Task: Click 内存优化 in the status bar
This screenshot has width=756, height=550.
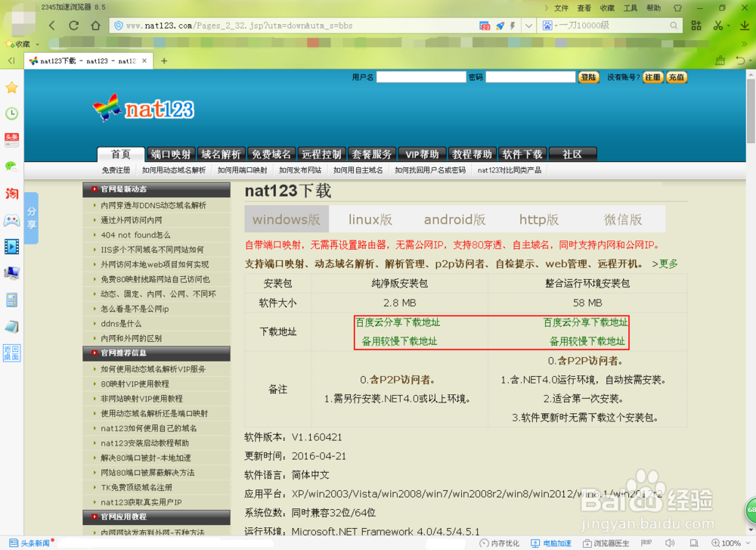Action: pos(500,543)
